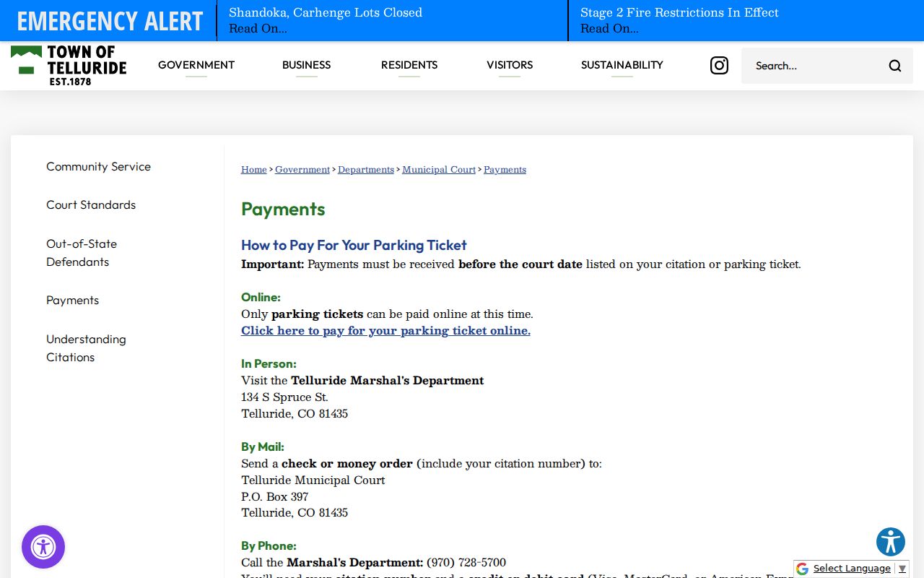Click the Emergency Alert heading
Viewport: 924px width, 578px height.
pyautogui.click(x=110, y=21)
